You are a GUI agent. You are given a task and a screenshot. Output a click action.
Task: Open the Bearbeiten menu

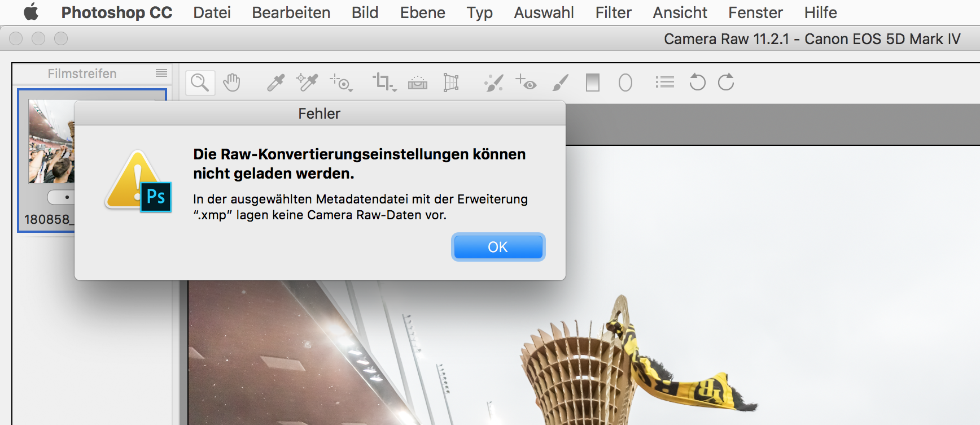[x=291, y=12]
